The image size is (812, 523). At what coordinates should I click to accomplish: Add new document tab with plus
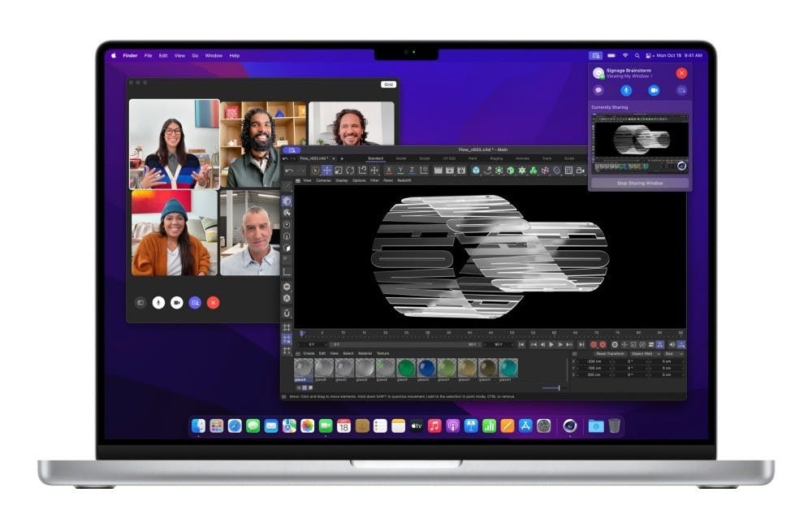[x=342, y=158]
